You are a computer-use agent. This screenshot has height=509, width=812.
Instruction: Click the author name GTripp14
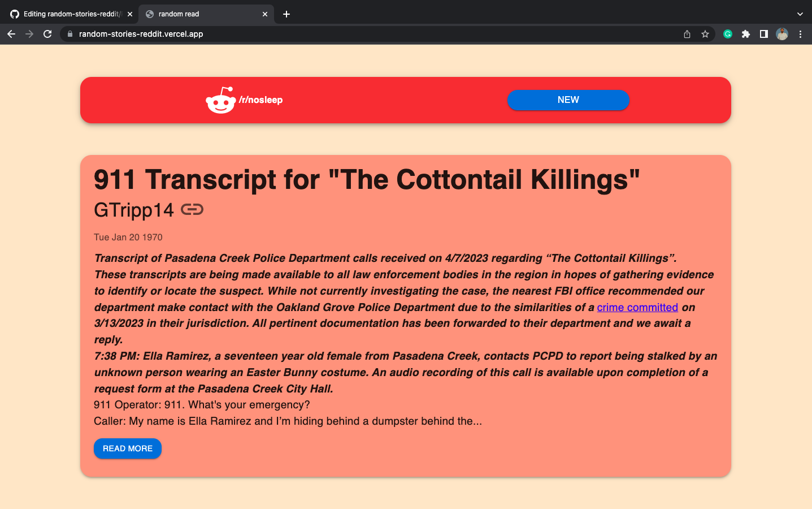(134, 210)
